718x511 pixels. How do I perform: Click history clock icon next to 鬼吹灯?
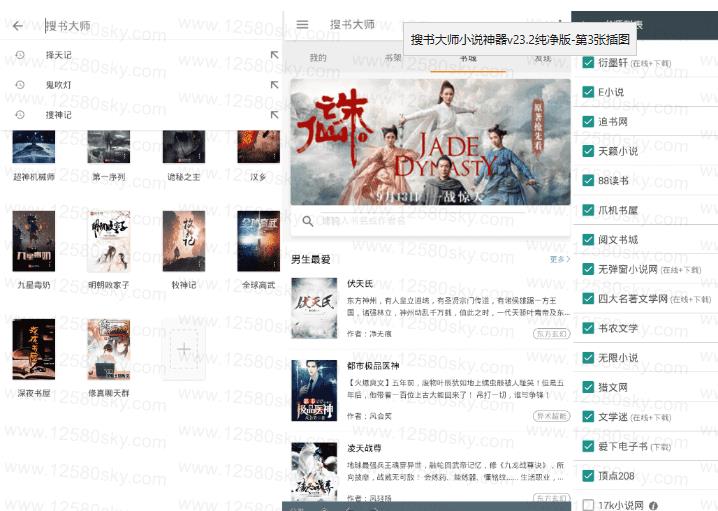coord(20,85)
